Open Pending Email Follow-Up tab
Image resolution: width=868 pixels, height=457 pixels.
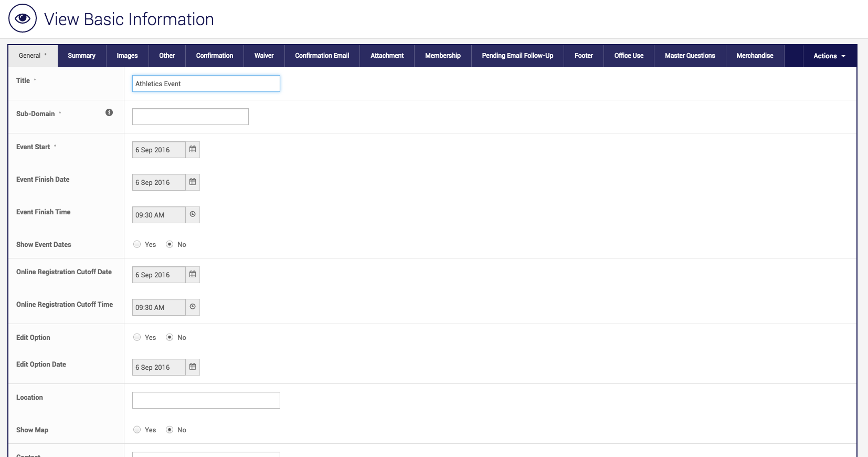coord(517,56)
